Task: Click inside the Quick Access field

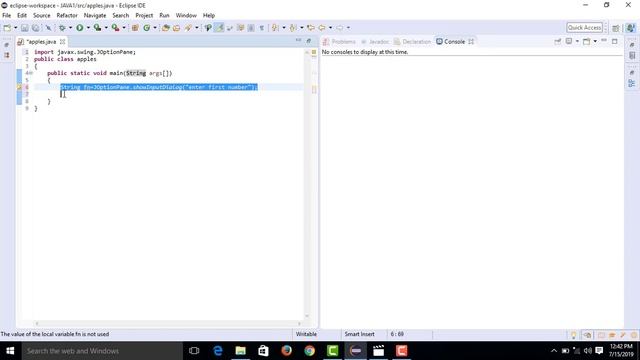Action: (x=584, y=28)
